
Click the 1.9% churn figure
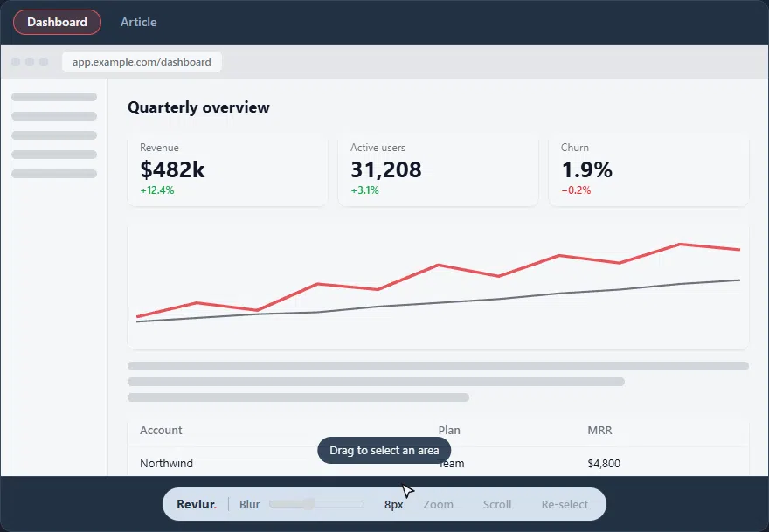click(586, 169)
